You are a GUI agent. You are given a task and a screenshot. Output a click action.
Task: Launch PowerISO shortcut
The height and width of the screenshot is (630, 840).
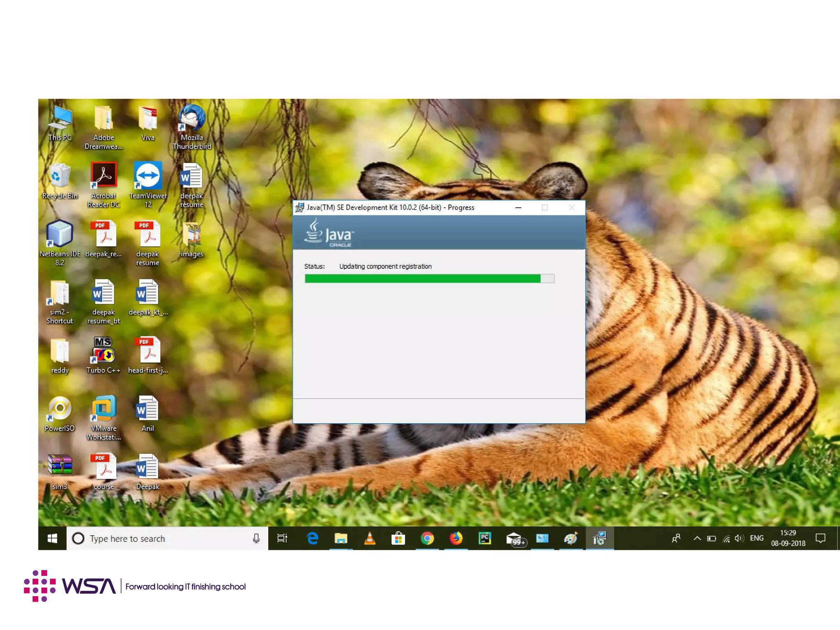pos(60,414)
